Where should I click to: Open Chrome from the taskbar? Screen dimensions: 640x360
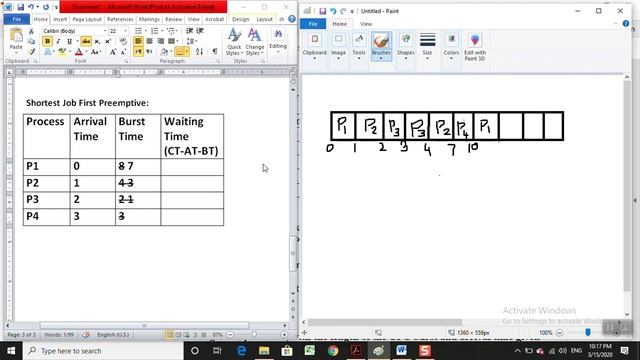[x=333, y=351]
